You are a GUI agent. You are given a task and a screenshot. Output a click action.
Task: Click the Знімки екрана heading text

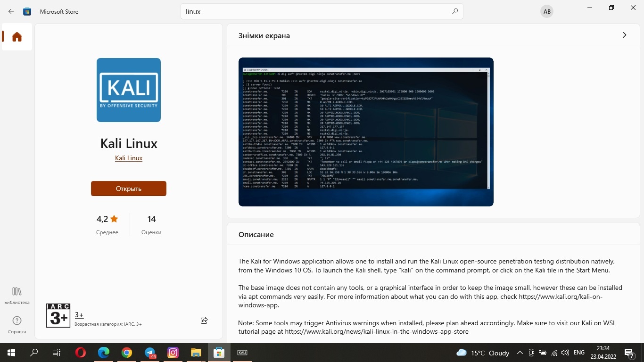(264, 35)
